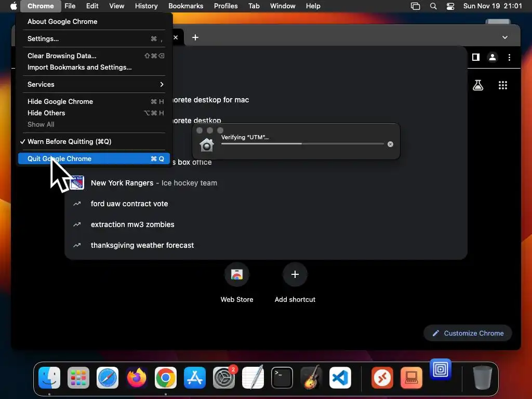This screenshot has height=399, width=532.
Task: Open Control Center icon
Action: pos(450,6)
